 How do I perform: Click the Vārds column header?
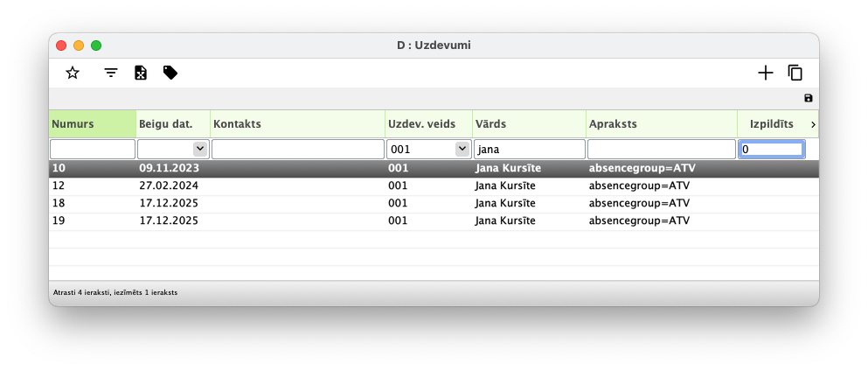[528, 124]
